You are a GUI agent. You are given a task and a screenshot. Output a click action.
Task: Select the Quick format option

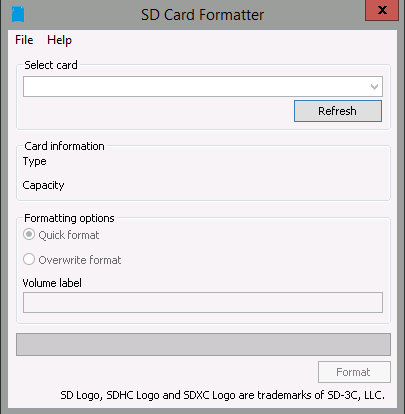point(61,235)
